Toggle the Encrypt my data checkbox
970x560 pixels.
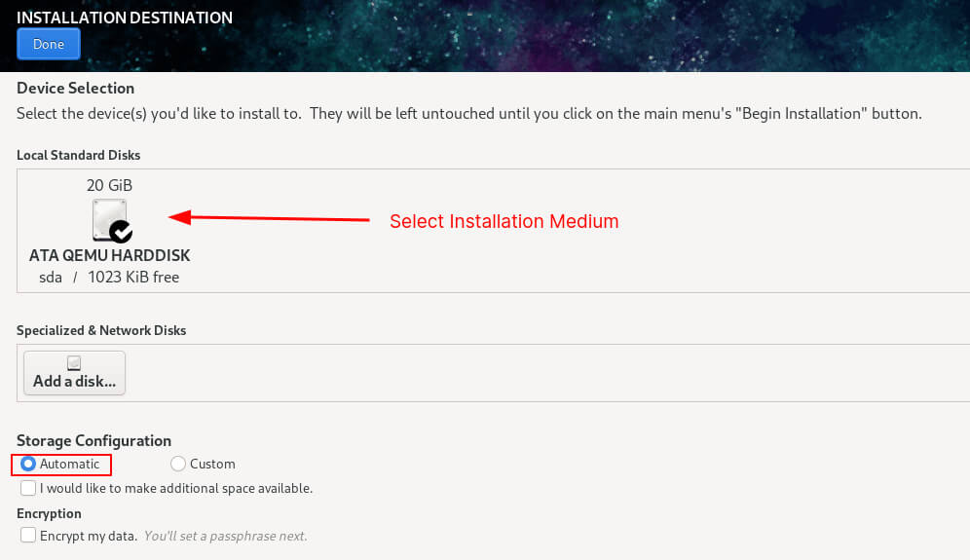[x=28, y=535]
